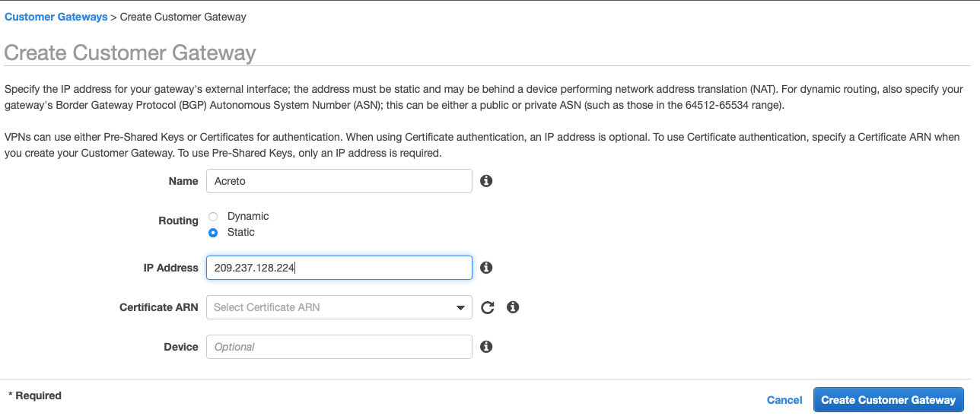Viewport: 980px width, 416px height.
Task: Click the optional Device input field
Action: click(339, 347)
